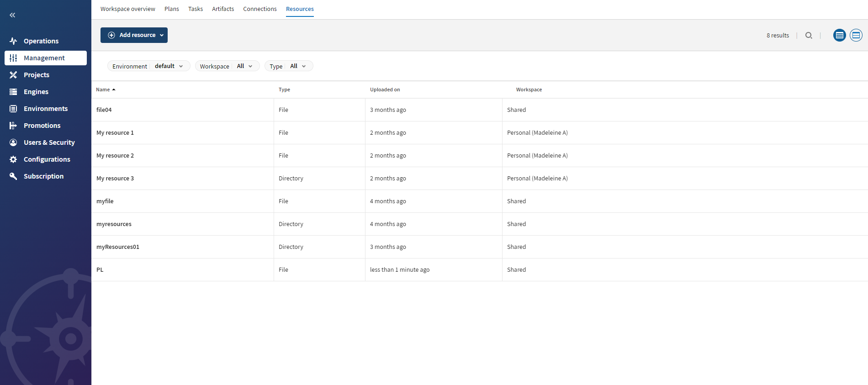Viewport: 868px width, 385px height.
Task: Open Users & Security via its person icon
Action: [x=13, y=142]
